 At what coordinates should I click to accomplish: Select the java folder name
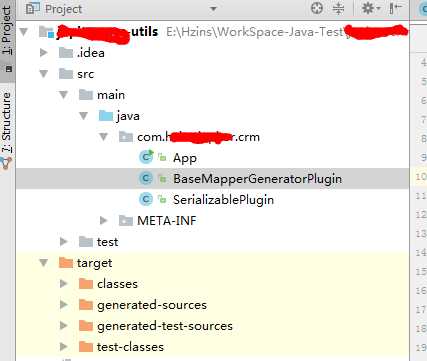tap(128, 117)
